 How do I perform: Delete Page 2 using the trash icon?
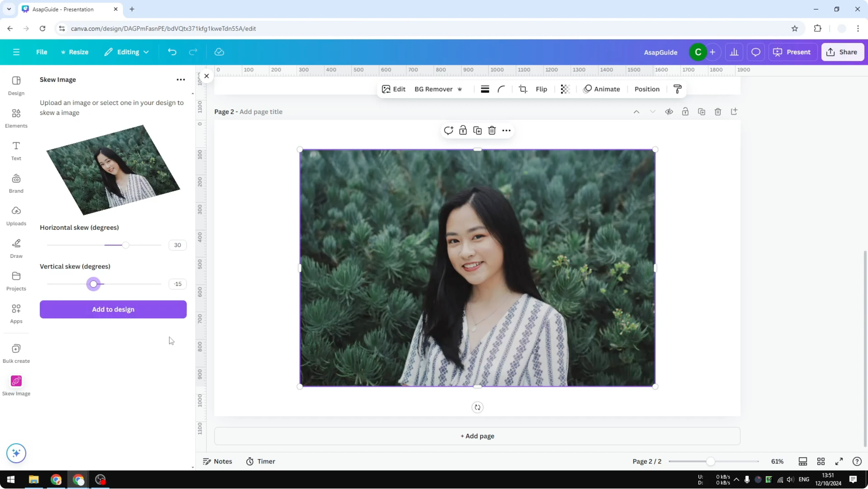pos(718,112)
